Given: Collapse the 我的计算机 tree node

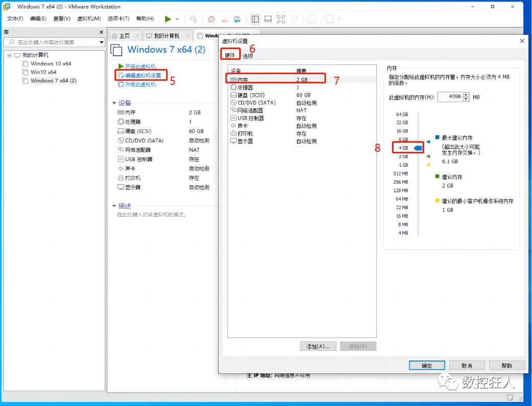Looking at the screenshot, I should [9, 55].
